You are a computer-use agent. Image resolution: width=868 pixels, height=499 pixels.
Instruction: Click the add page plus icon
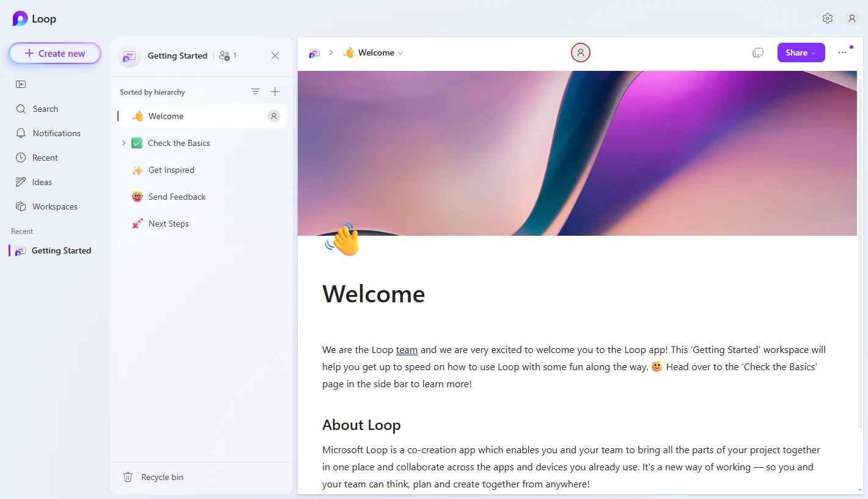[275, 92]
